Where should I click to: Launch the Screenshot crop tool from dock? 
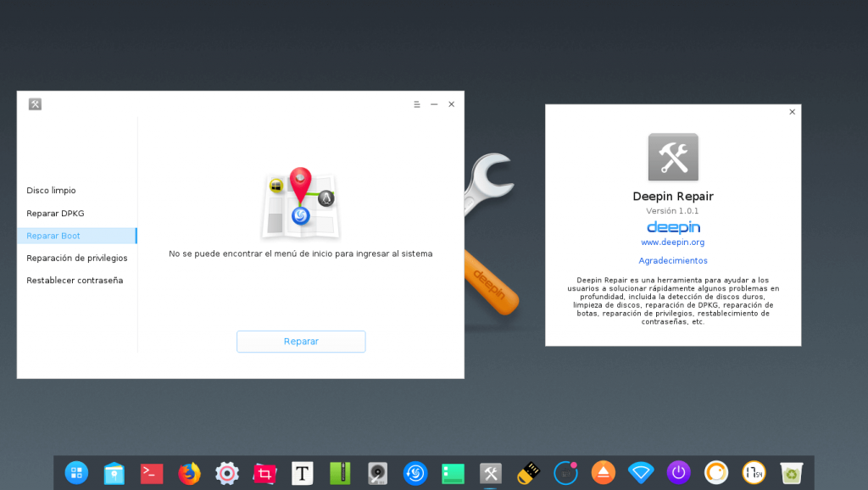pos(264,473)
